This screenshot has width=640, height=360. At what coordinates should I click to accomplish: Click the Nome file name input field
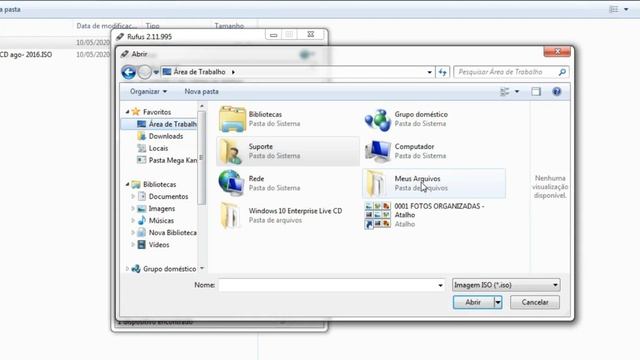tap(328, 285)
